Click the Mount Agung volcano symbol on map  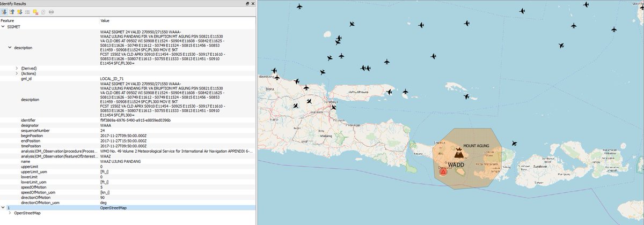tap(458, 153)
